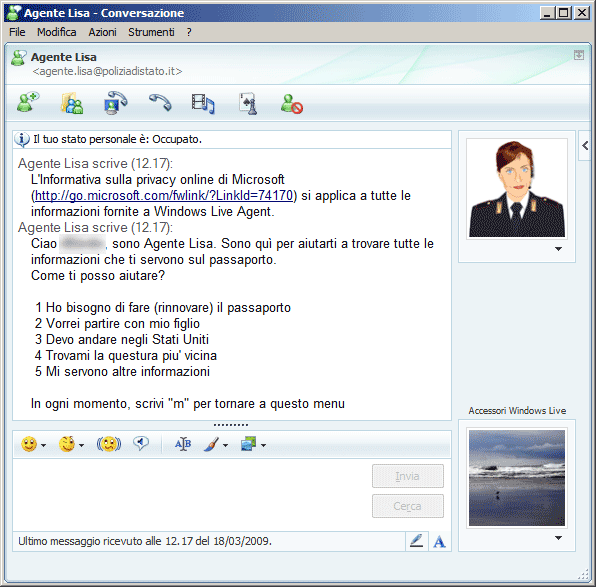
Task: Expand dropdown under Agente Lisa's display picture
Action: click(558, 249)
